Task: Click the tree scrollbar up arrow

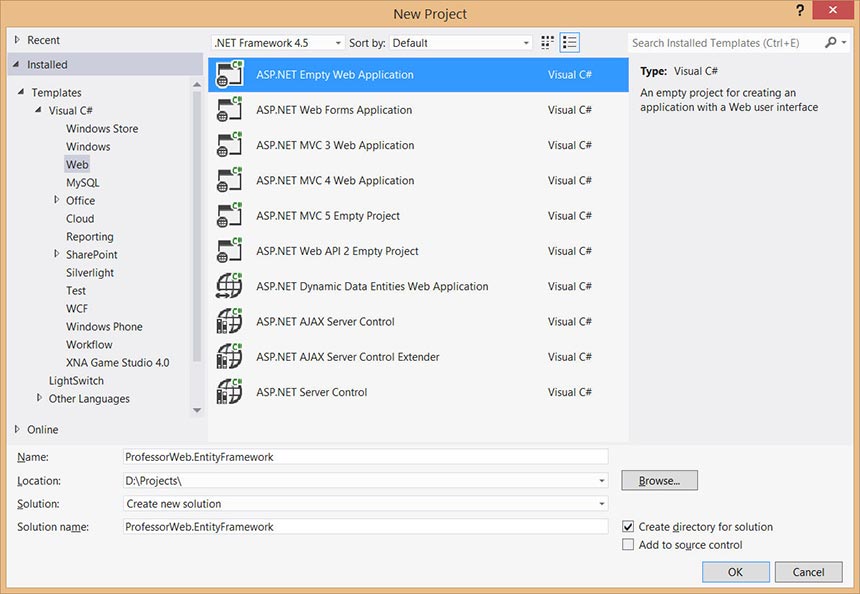Action: click(x=197, y=84)
